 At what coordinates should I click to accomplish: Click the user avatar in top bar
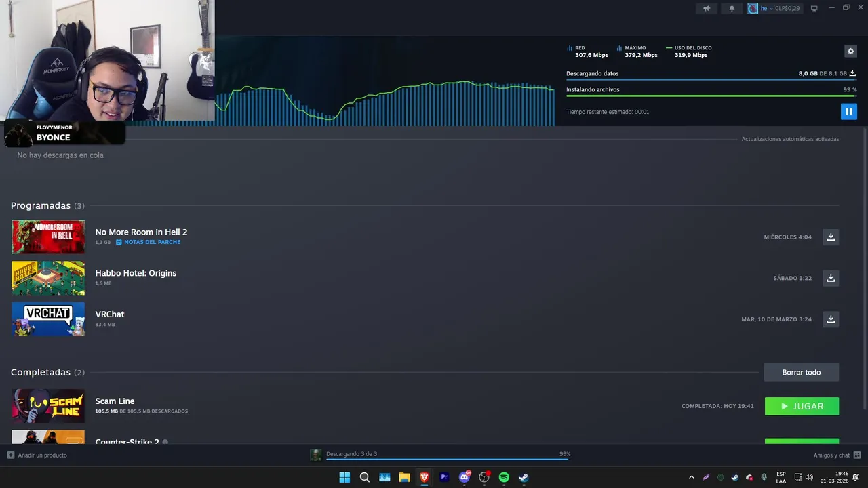click(x=753, y=8)
